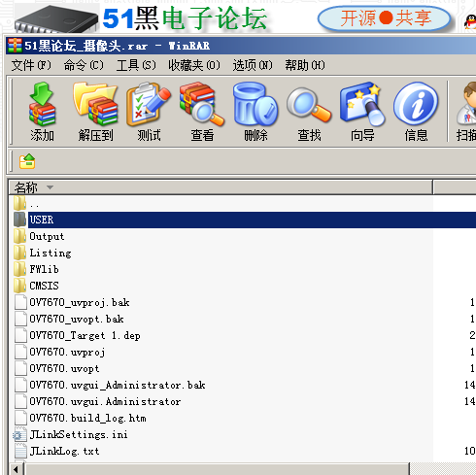The width and height of the screenshot is (476, 475).
Task: Select file JLinkSettings.ini
Action: 79,434
